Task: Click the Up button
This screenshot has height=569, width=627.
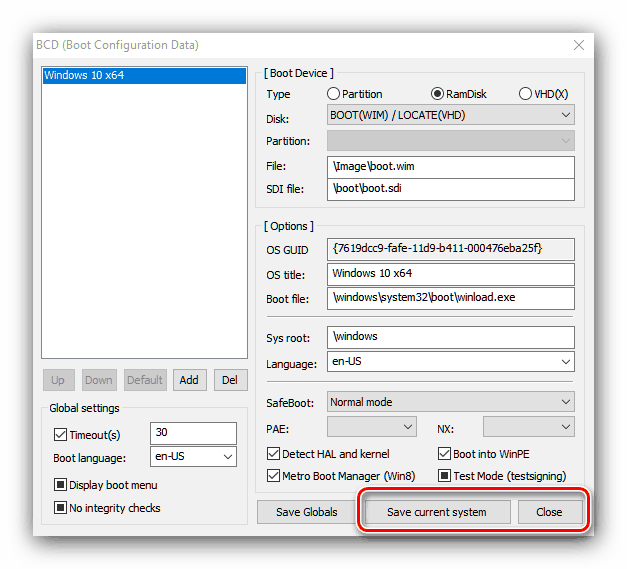Action: click(58, 380)
